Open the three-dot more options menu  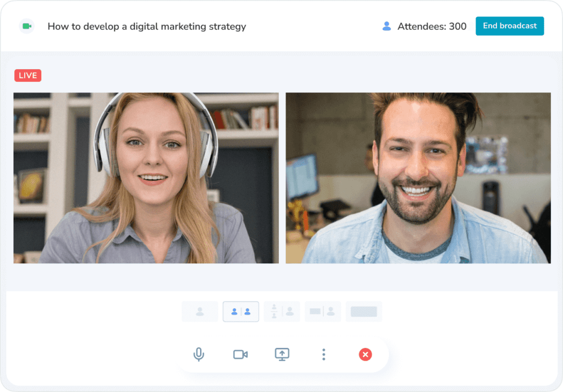pyautogui.click(x=324, y=355)
